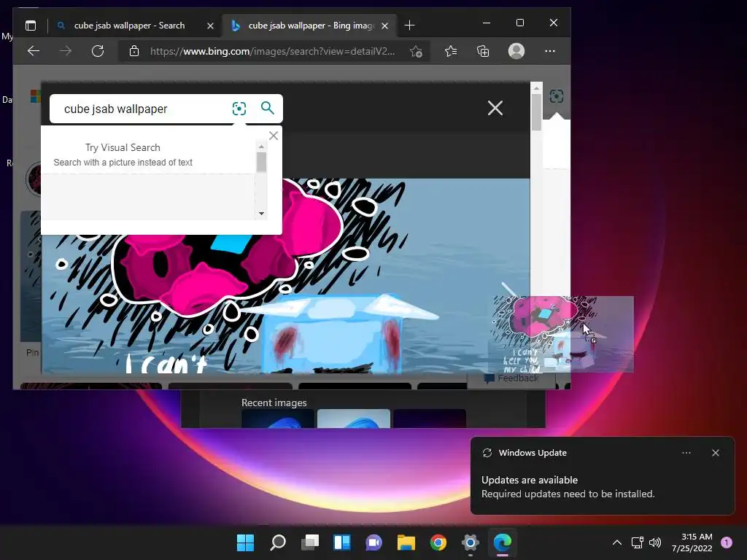Run the search with magnifier icon

click(x=268, y=108)
